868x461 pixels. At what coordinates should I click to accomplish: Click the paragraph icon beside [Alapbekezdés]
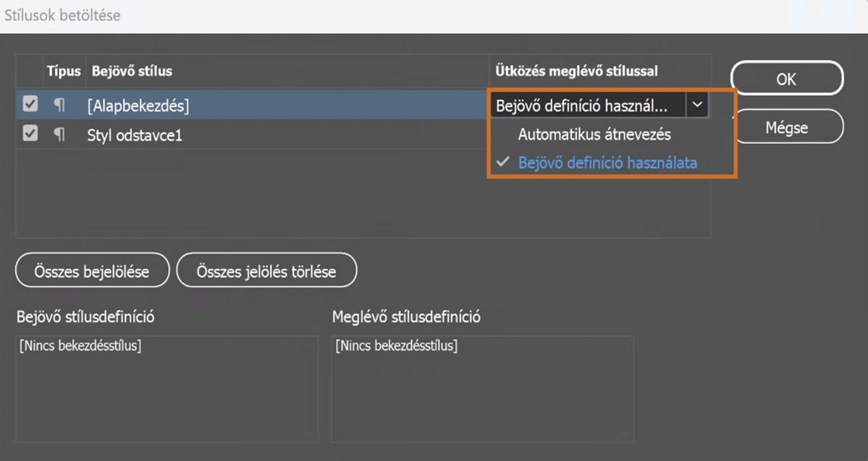tap(59, 105)
